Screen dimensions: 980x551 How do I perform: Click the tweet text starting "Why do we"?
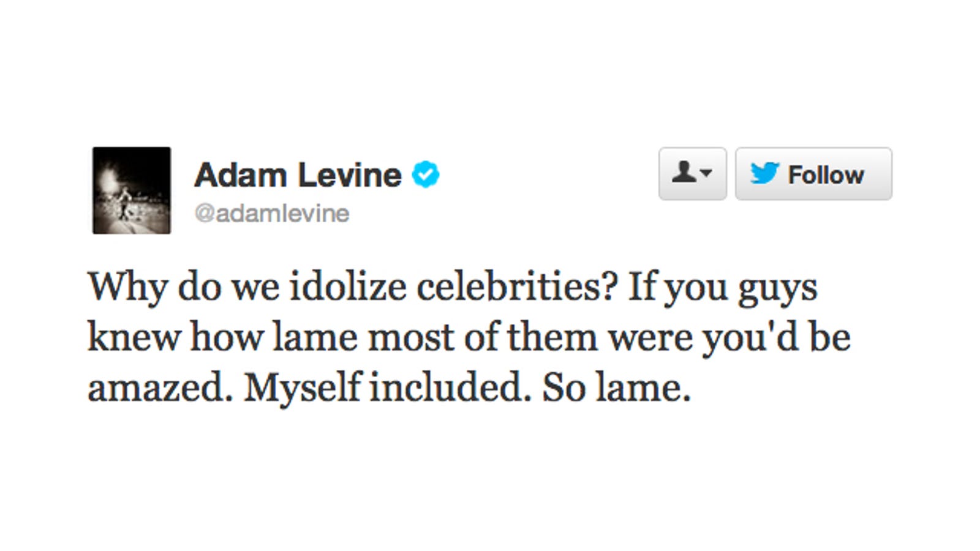pos(469,337)
